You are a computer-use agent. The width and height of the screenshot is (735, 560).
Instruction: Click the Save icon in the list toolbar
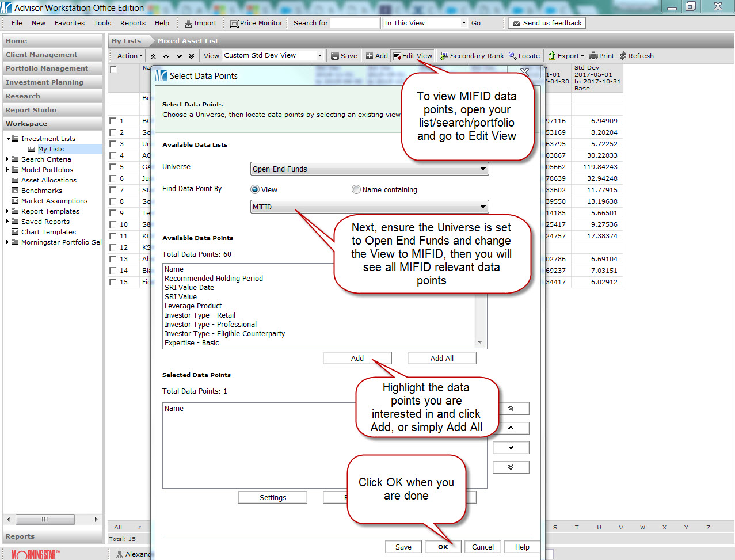(335, 56)
